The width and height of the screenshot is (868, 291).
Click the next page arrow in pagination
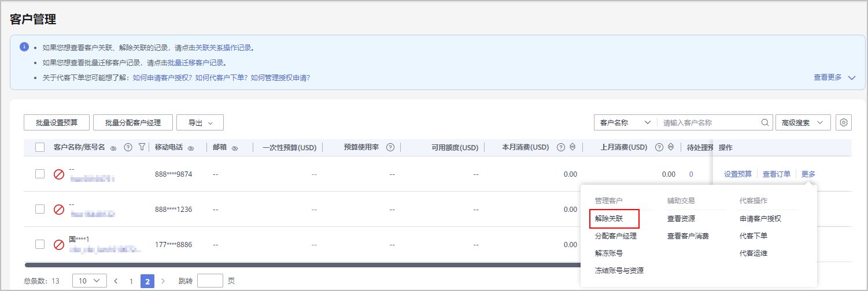(x=163, y=281)
